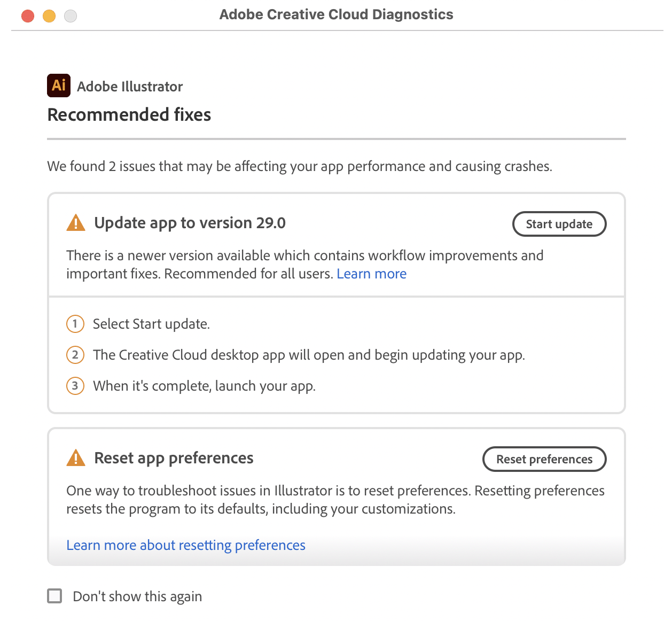
Task: Click the step 3 numbered circle
Action: (x=75, y=386)
